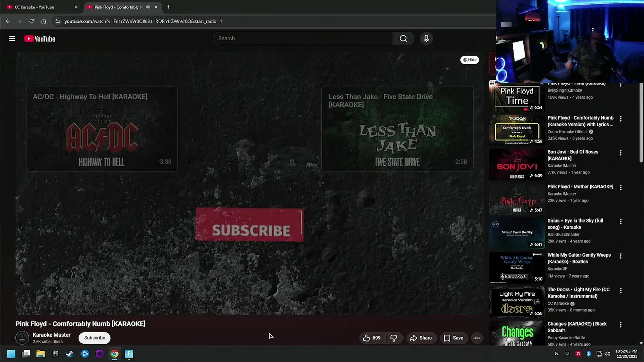This screenshot has height=362, width=644.
Task: Play Bon Jovi Bed Of Roses thumbnail
Action: [x=517, y=164]
